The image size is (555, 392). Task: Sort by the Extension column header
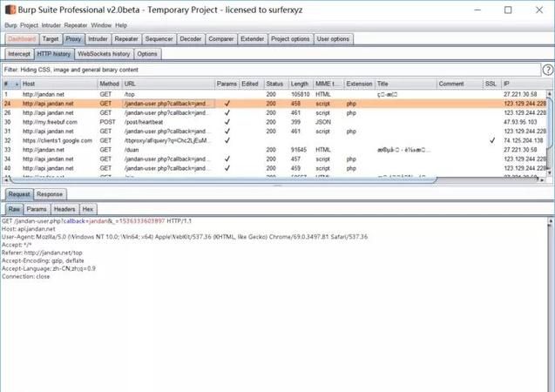(359, 84)
